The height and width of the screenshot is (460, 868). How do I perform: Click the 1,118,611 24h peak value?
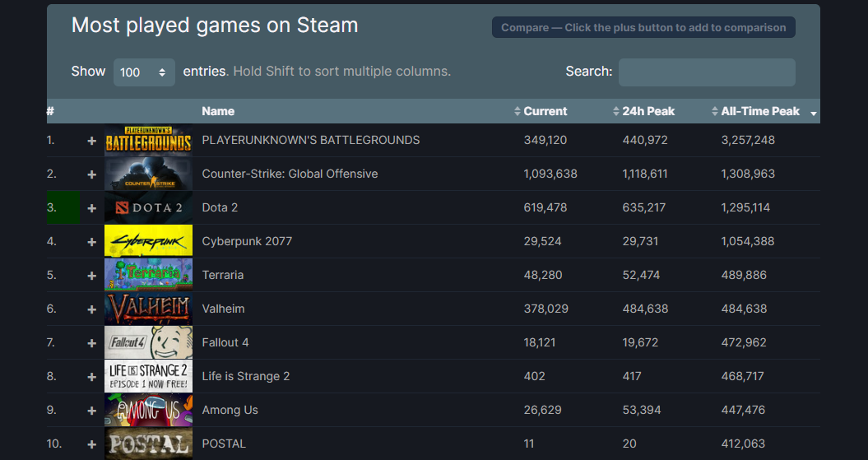click(645, 174)
